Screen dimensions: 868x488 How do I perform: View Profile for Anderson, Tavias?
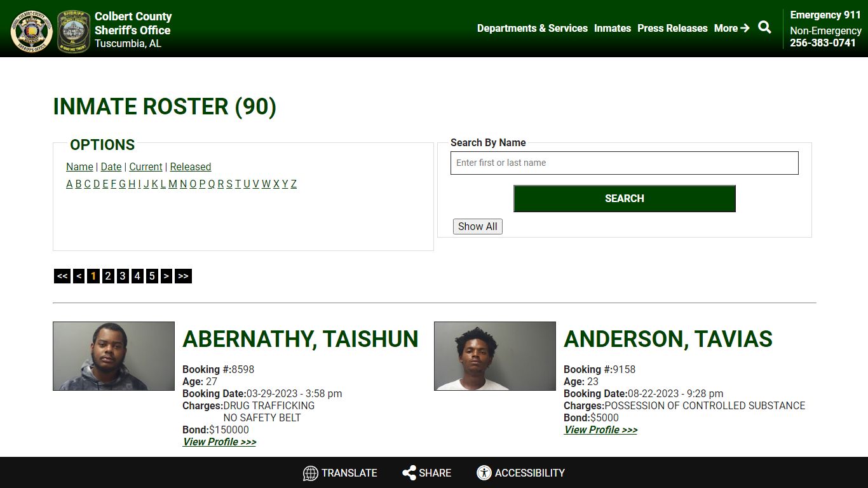pyautogui.click(x=600, y=430)
